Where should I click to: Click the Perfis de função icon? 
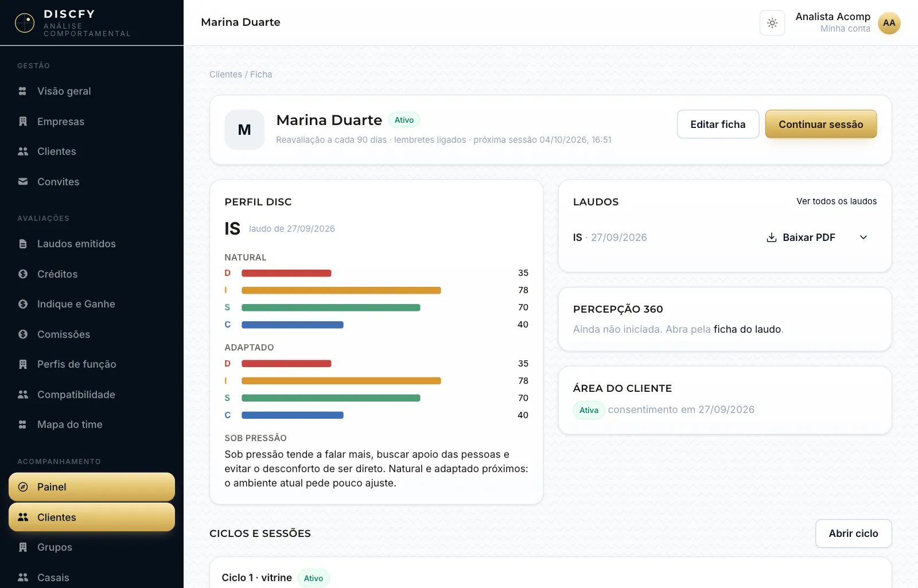[x=23, y=364]
